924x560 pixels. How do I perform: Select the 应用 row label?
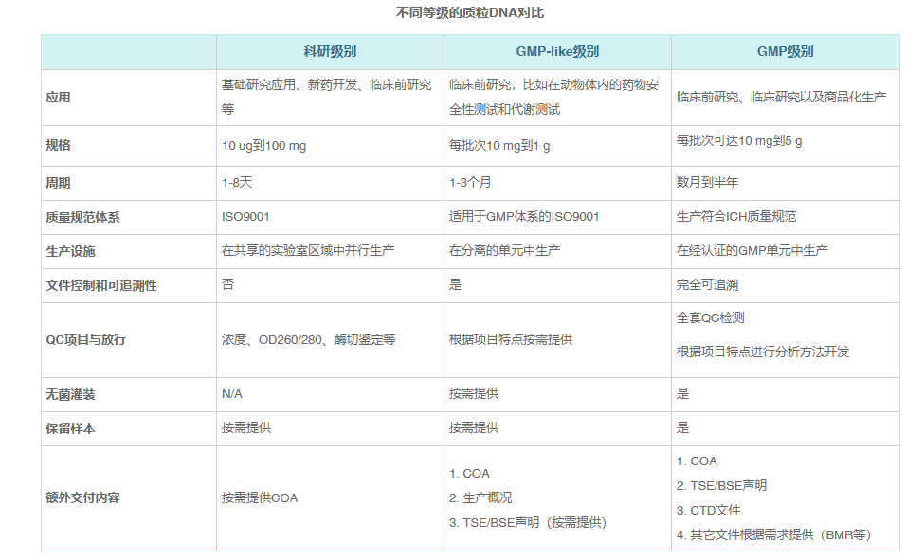point(57,98)
